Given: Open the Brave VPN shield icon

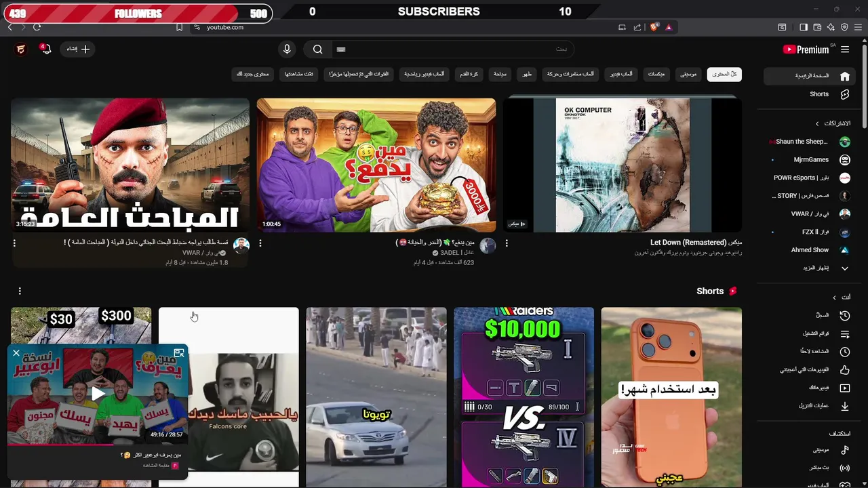Looking at the screenshot, I should (x=844, y=27).
